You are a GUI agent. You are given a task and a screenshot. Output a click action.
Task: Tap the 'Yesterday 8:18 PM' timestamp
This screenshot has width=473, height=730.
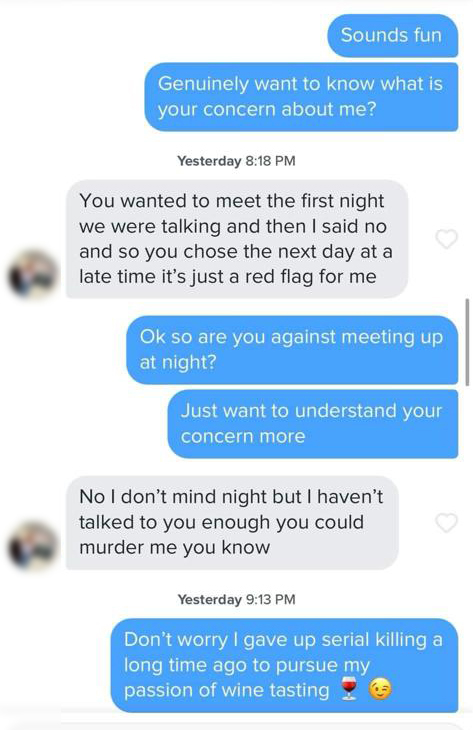tap(236, 161)
